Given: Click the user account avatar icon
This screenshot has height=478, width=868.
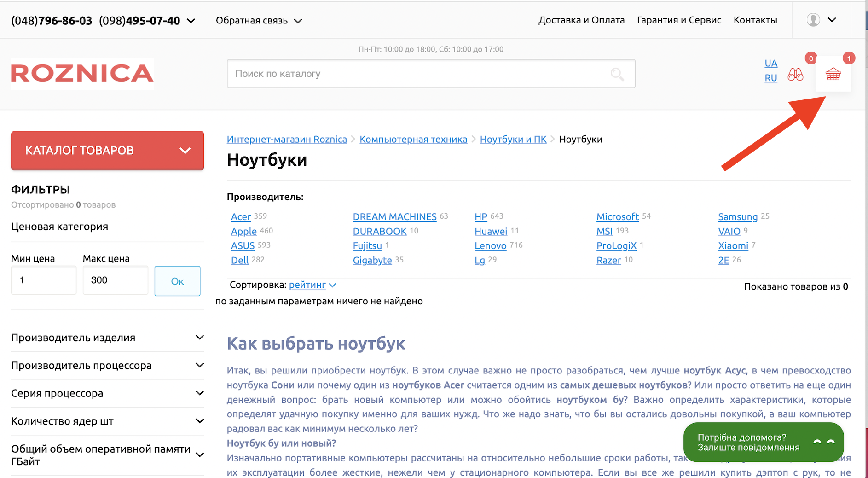Looking at the screenshot, I should (x=813, y=20).
